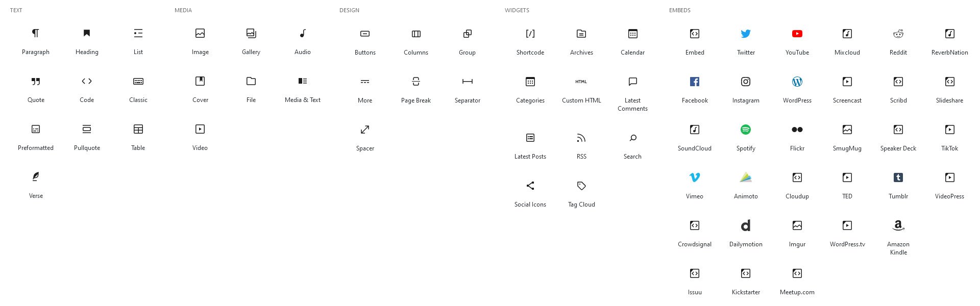The width and height of the screenshot is (980, 306).
Task: Add the Classic editor block
Action: [x=138, y=89]
